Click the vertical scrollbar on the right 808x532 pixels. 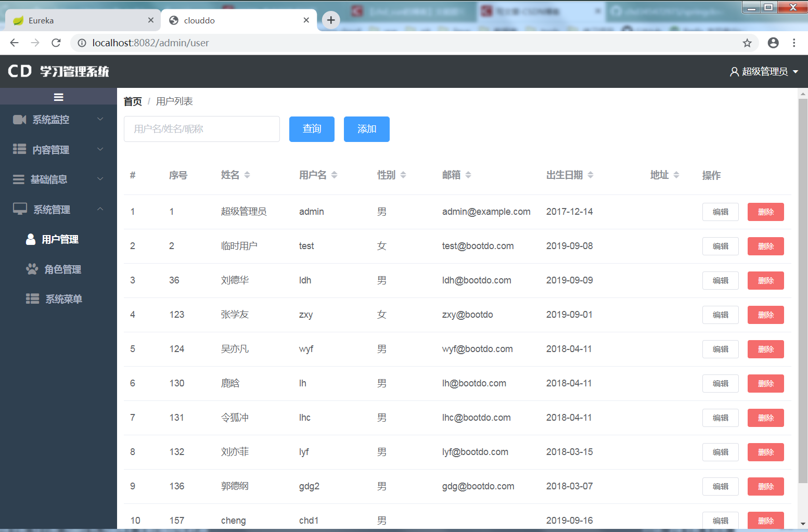click(800, 260)
